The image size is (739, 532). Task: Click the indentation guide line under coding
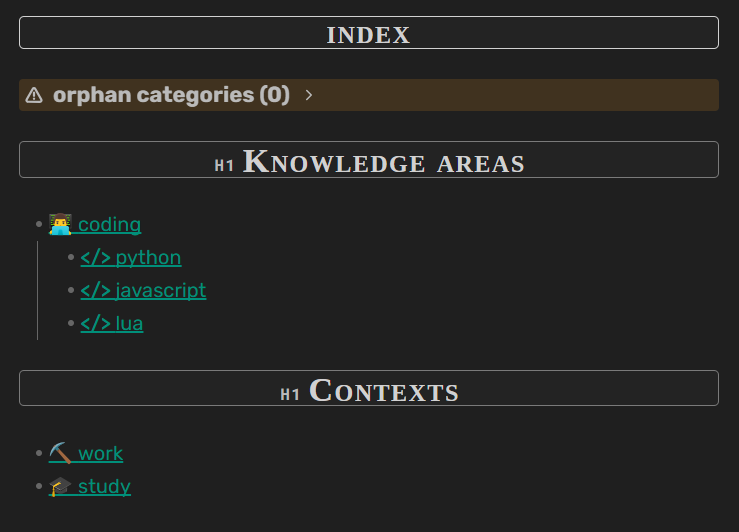click(37, 290)
